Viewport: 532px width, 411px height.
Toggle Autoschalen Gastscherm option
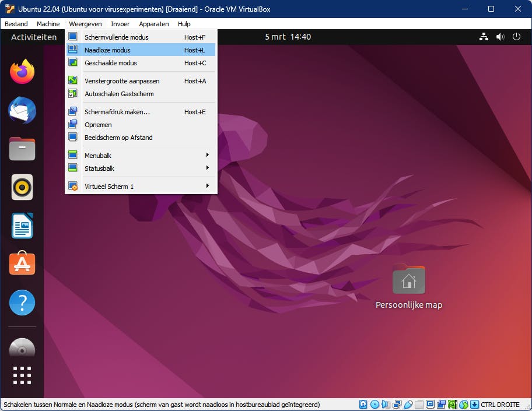point(141,94)
